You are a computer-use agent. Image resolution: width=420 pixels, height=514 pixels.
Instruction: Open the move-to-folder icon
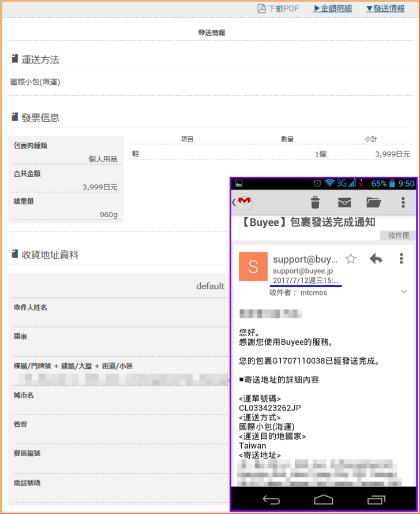[373, 202]
